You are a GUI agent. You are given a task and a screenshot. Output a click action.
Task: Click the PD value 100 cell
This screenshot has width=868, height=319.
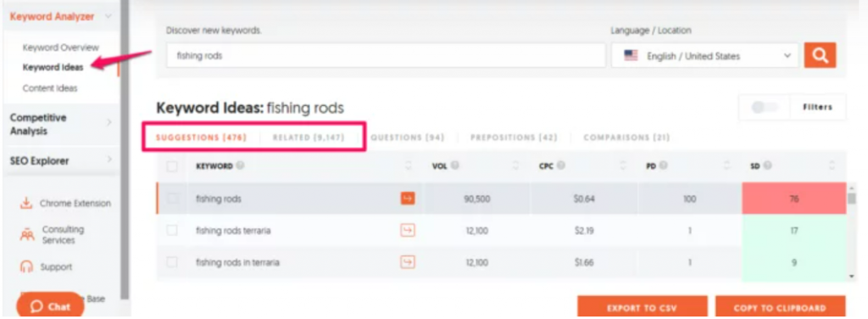(689, 199)
